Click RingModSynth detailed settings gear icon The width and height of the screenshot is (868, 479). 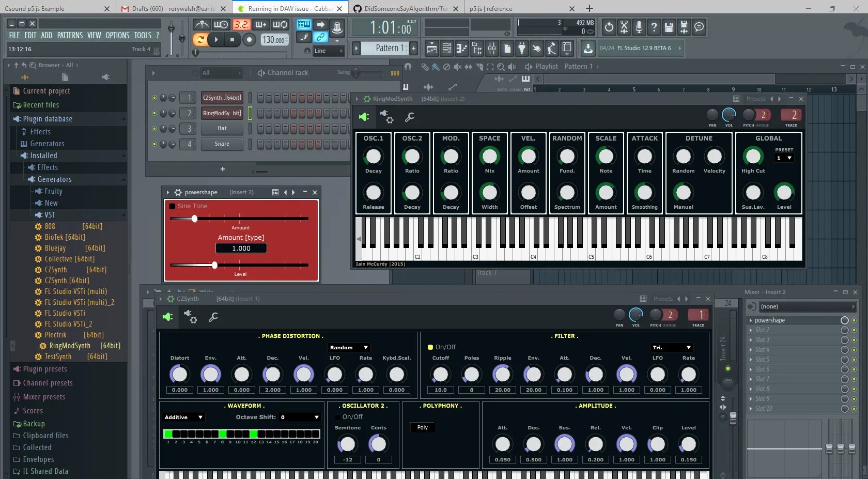(x=386, y=117)
